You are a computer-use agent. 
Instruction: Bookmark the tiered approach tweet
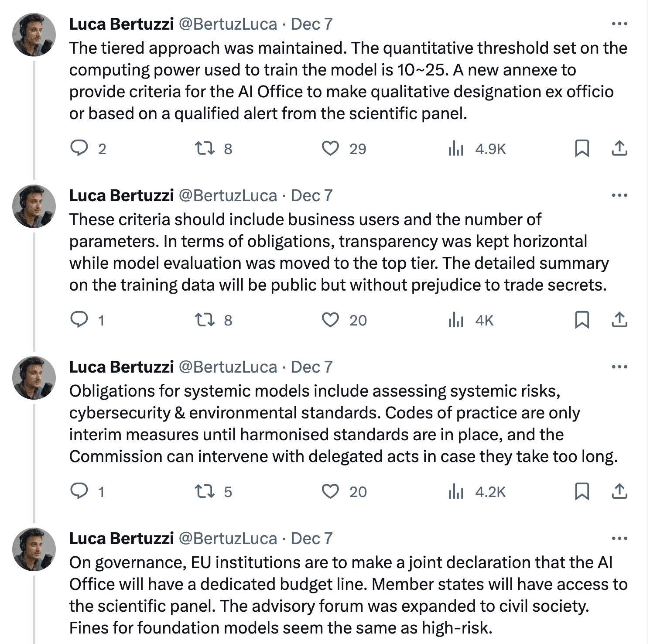coord(582,148)
